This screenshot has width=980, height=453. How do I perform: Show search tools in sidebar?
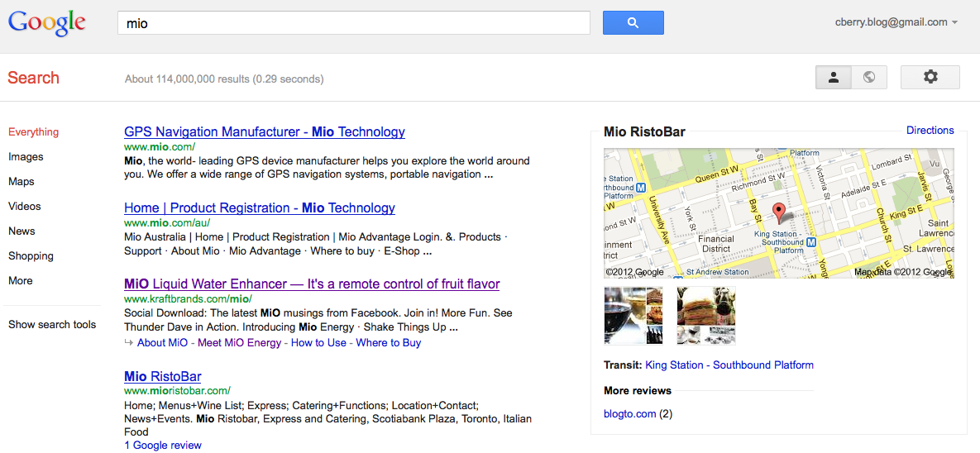(x=52, y=324)
